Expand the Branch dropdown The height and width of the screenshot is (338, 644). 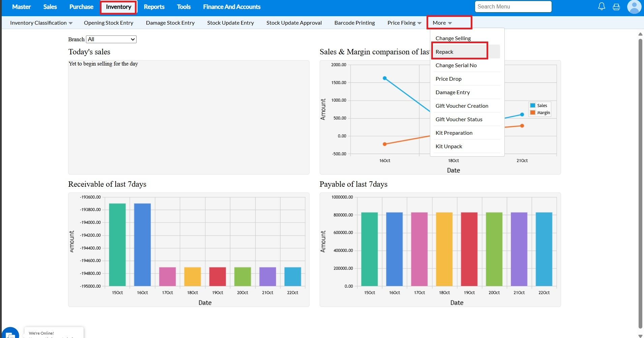point(111,40)
